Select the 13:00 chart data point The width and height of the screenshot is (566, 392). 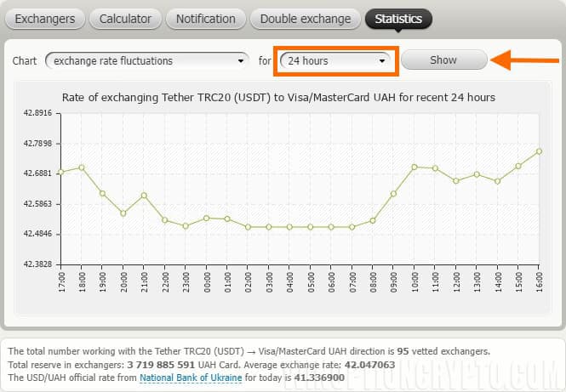click(477, 174)
